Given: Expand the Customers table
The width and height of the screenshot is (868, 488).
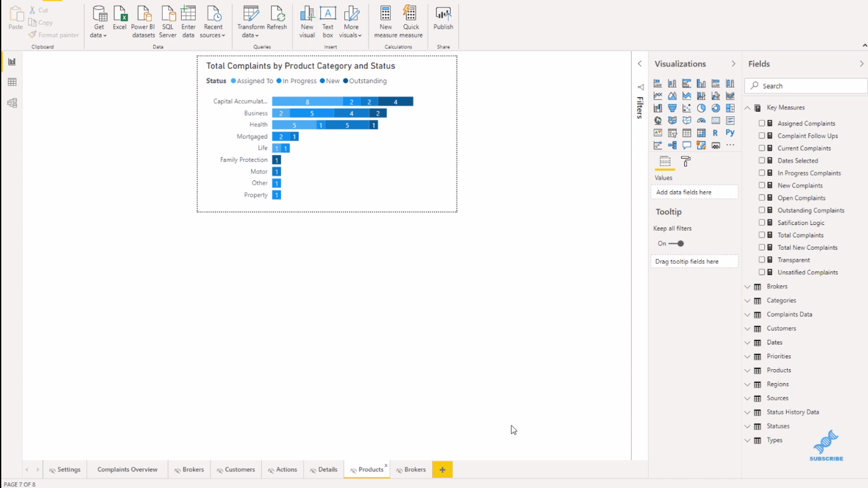Looking at the screenshot, I should [x=748, y=329].
